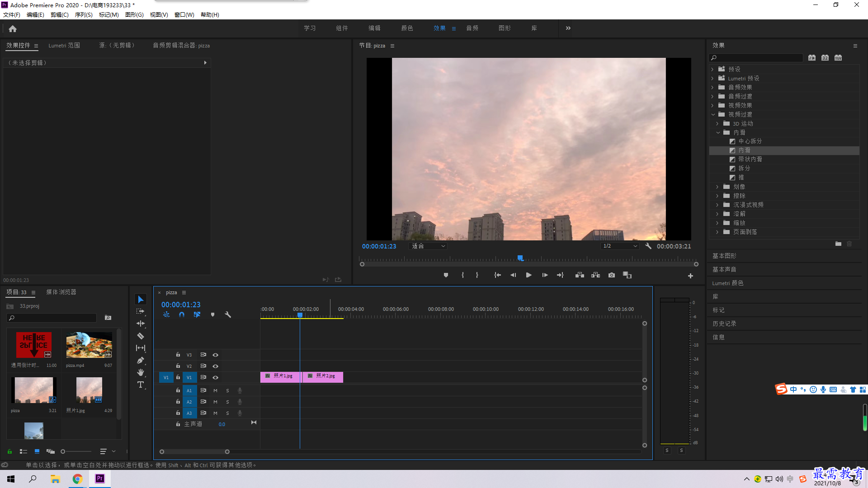Select the Hand tool
This screenshot has width=868, height=488.
[x=141, y=372]
